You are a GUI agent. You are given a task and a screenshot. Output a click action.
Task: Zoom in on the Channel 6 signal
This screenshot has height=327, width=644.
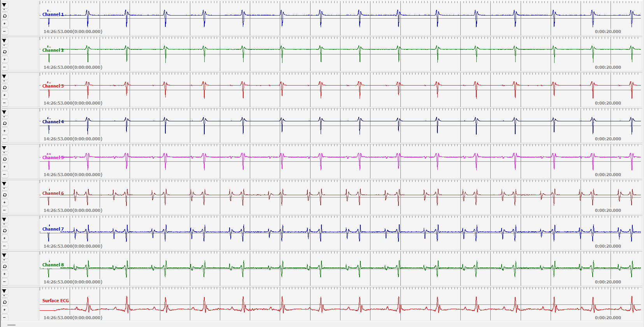pyautogui.click(x=5, y=203)
